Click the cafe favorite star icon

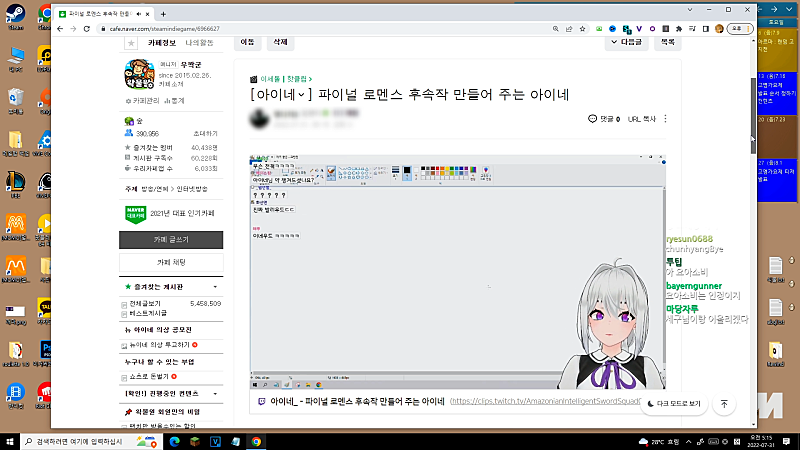point(130,43)
